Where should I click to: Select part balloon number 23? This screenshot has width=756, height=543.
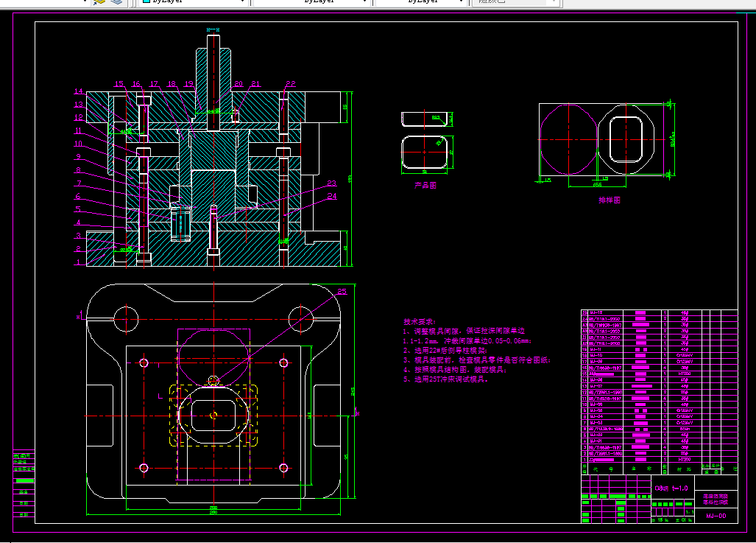[332, 183]
